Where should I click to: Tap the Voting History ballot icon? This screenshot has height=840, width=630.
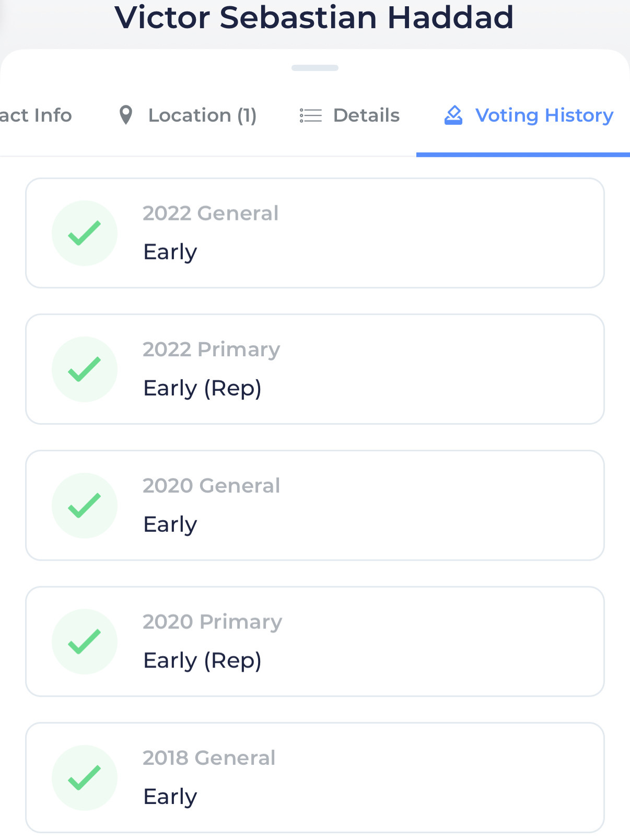pos(453,115)
